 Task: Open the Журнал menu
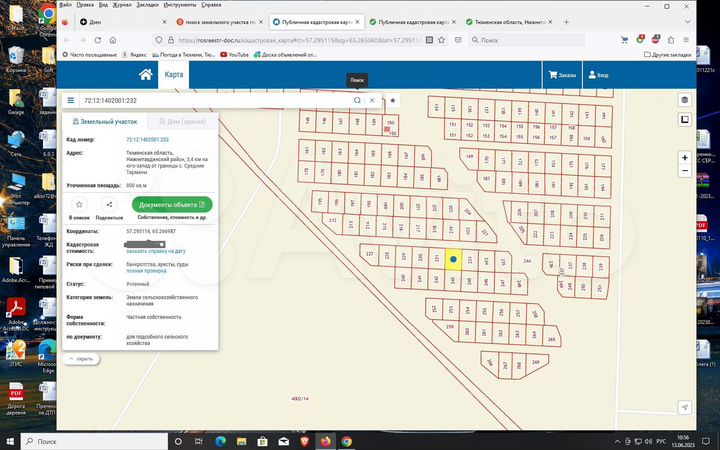point(122,5)
